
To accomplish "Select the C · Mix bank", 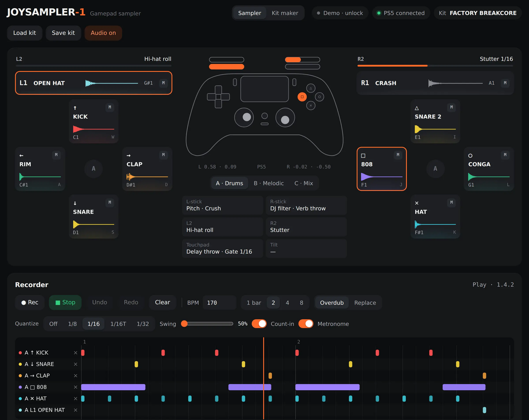I will tap(304, 183).
